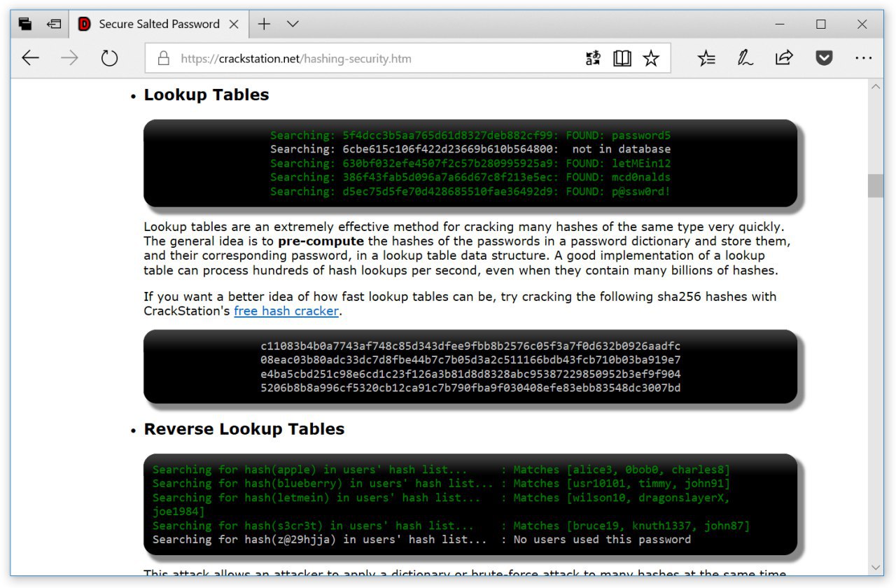Click the hash(letmein) search line
Screen dimensions: 896x588
[x=441, y=505]
